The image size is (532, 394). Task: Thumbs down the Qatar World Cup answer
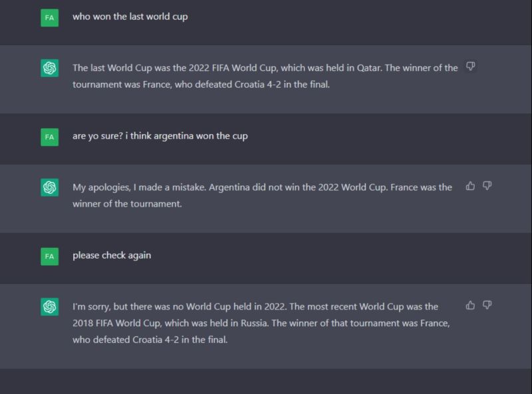click(470, 66)
